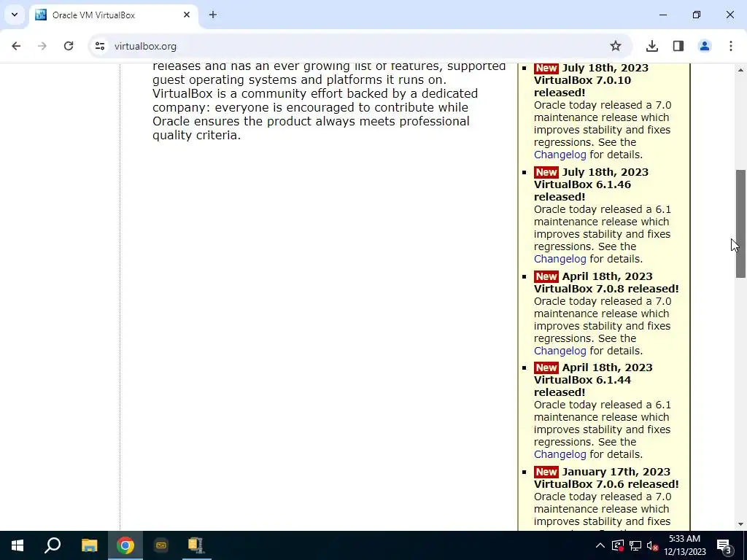Open the yellow archive taskbar app
This screenshot has width=747, height=560.
click(196, 545)
